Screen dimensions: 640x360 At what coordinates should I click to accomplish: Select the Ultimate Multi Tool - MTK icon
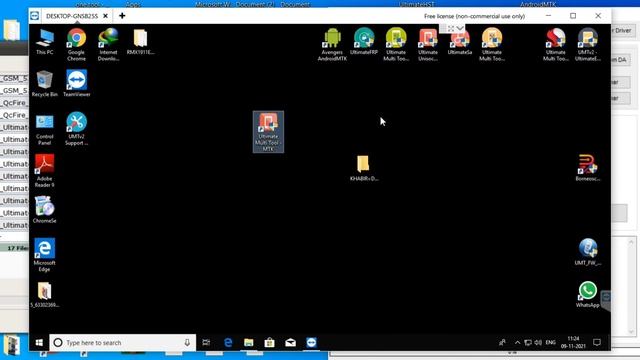pyautogui.click(x=268, y=132)
